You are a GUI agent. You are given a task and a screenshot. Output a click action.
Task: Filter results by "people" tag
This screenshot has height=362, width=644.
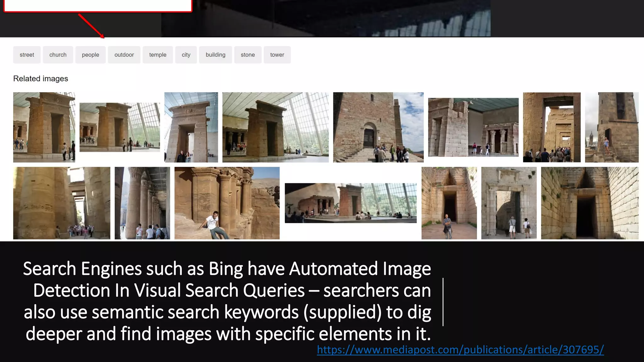(x=91, y=55)
